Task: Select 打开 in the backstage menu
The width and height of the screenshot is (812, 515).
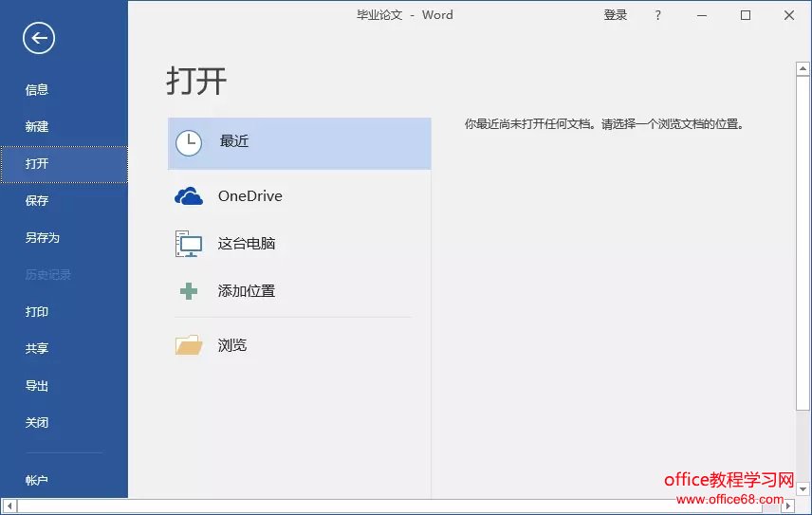Action: click(64, 164)
